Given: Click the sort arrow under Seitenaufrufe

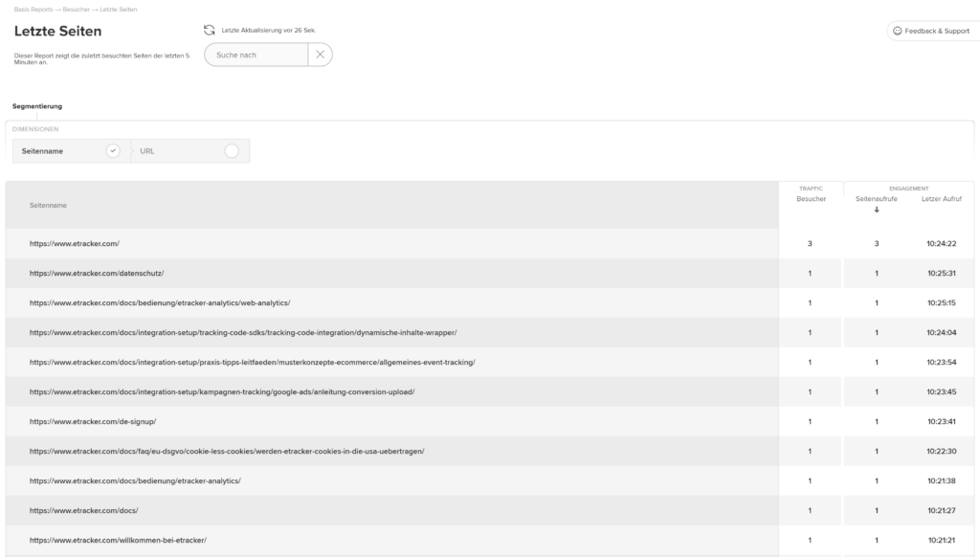Looking at the screenshot, I should point(877,210).
